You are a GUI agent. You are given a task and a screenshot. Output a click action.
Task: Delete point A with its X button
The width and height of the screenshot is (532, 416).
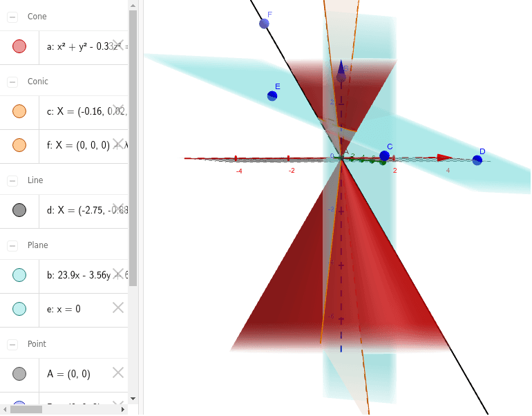pos(118,372)
